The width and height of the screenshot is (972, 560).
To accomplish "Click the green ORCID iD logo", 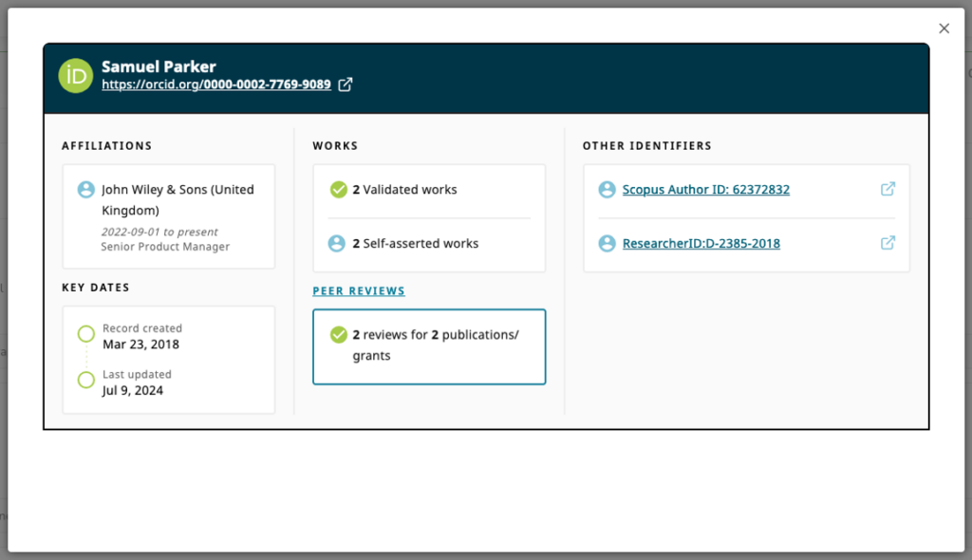I will coord(76,76).
